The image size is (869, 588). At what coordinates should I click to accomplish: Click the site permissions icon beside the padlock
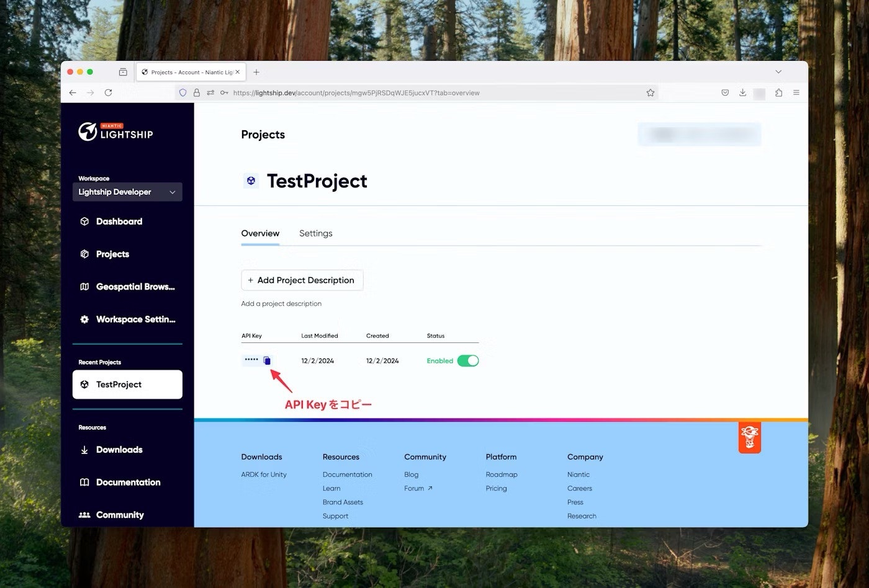point(210,92)
